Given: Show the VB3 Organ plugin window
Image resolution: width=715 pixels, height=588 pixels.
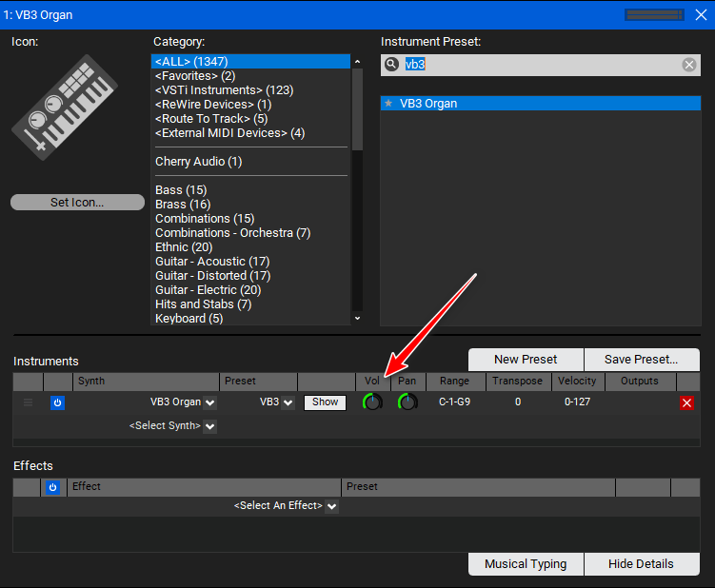Looking at the screenshot, I should pyautogui.click(x=325, y=402).
